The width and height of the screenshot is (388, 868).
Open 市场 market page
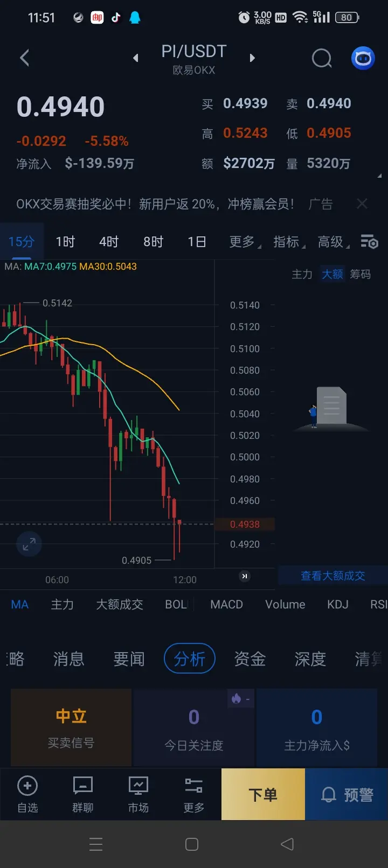[x=138, y=794]
